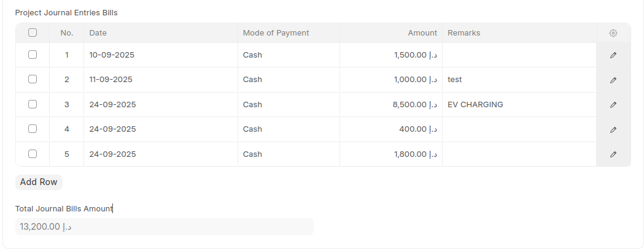Click the Total Journal Bills Amount field

tap(164, 227)
